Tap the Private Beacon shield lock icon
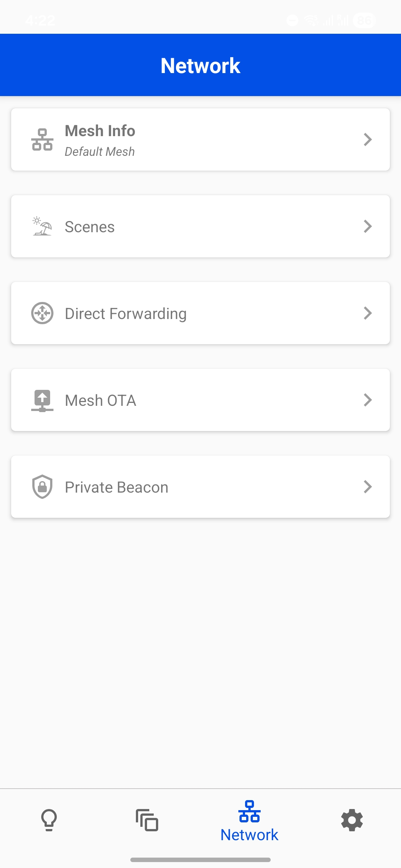 pos(42,487)
